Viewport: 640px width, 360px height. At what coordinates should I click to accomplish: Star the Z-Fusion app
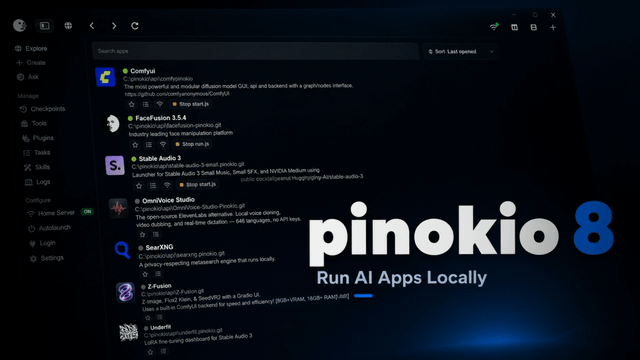point(148,318)
